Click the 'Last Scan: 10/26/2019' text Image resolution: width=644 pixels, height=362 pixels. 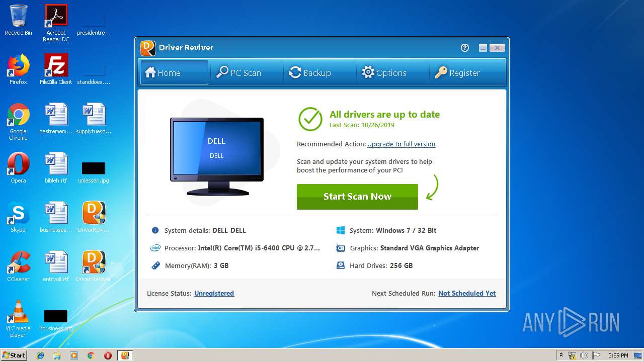pyautogui.click(x=362, y=125)
